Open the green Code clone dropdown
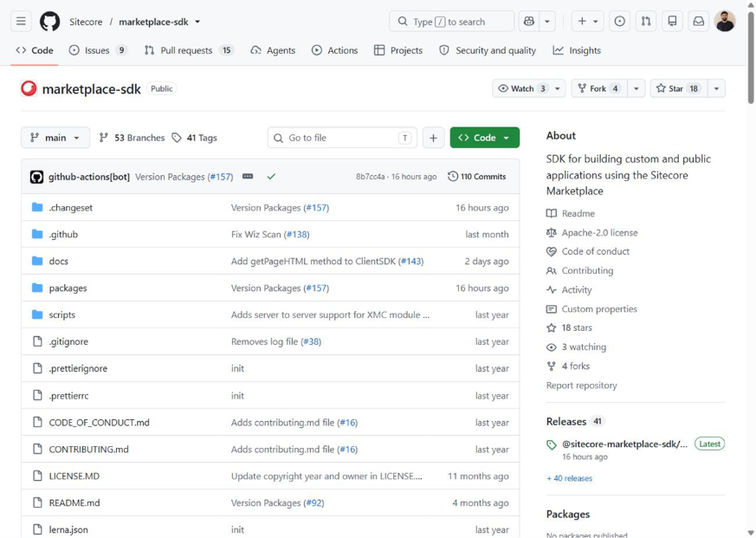756x538 pixels. pyautogui.click(x=485, y=138)
